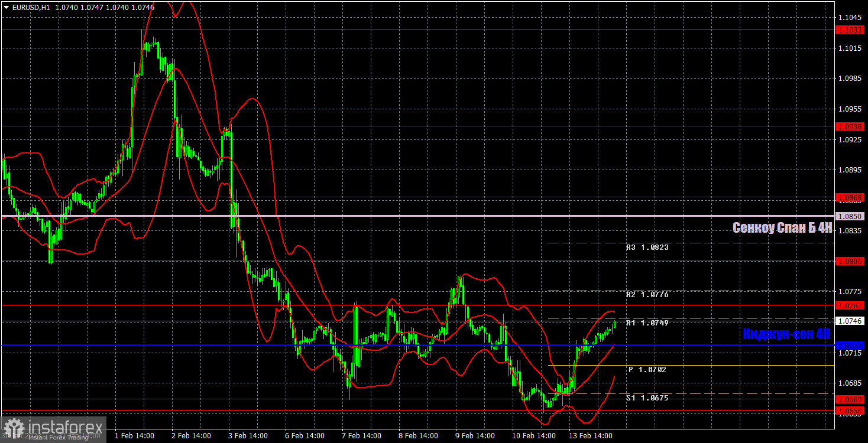Image resolution: width=868 pixels, height=443 pixels.
Task: Click the pivot label 'P 1.0702'
Action: pos(647,370)
